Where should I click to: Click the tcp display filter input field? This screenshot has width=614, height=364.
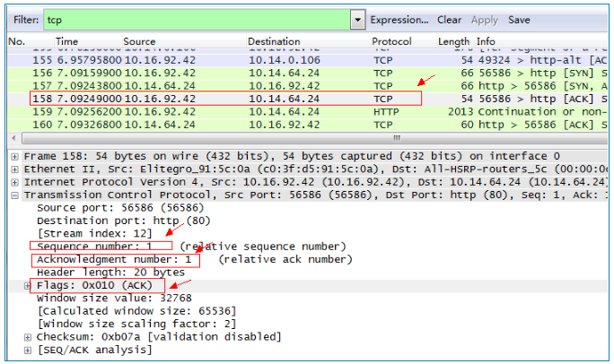coord(197,20)
